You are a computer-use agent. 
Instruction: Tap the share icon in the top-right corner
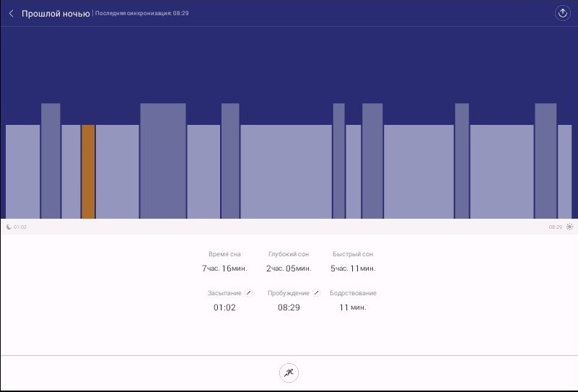click(x=563, y=14)
